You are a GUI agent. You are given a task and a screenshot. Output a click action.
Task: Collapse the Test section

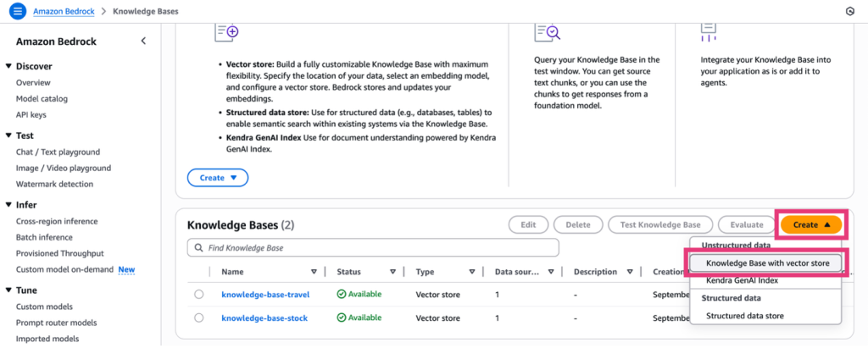pyautogui.click(x=8, y=135)
